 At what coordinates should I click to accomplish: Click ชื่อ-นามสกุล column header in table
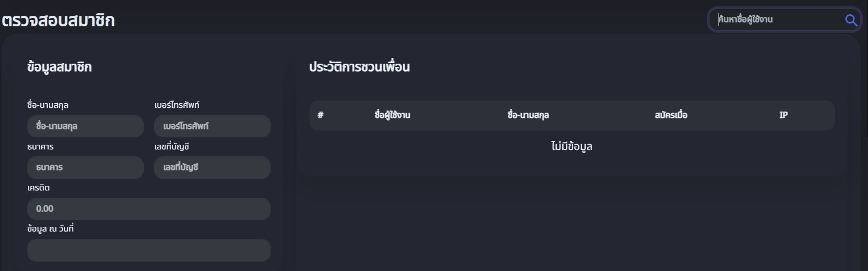point(528,115)
